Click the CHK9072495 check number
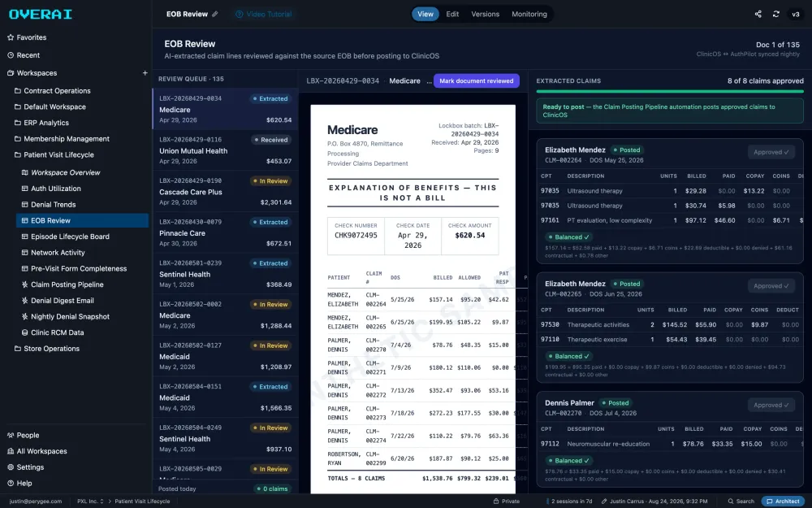Image resolution: width=812 pixels, height=508 pixels. click(x=356, y=236)
